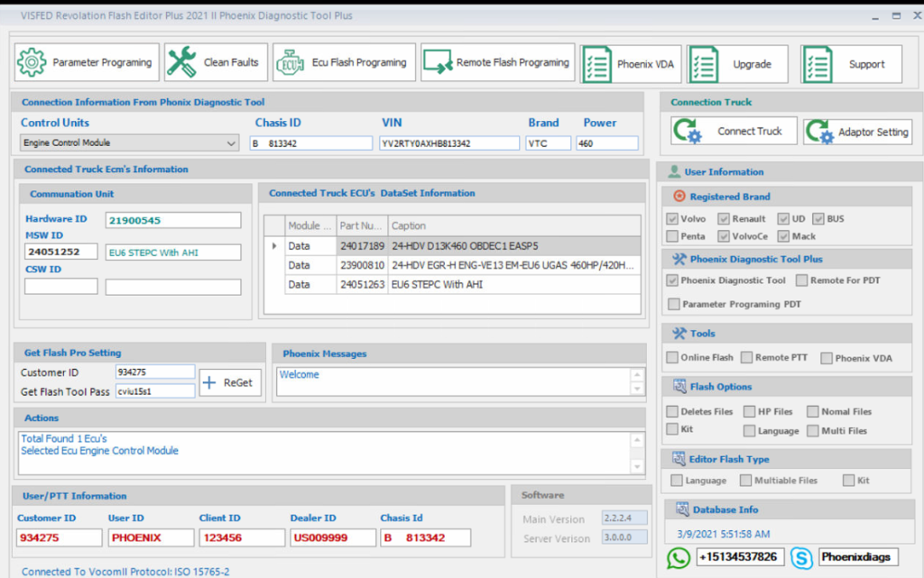Click the Caption column header
The height and width of the screenshot is (578, 924).
coord(513,226)
